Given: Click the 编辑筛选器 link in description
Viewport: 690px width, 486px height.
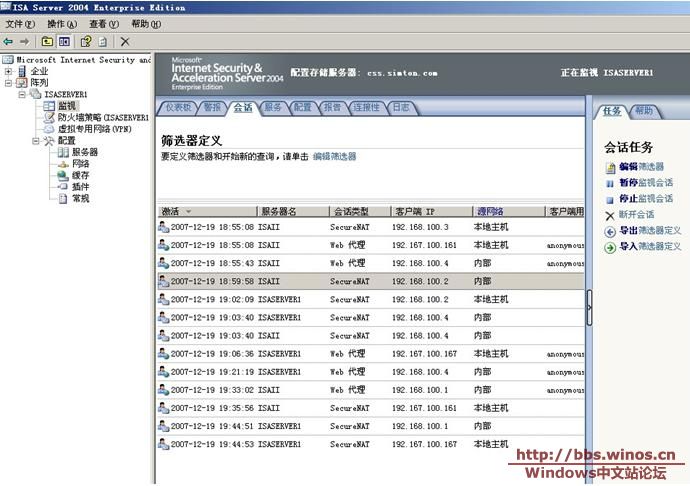Looking at the screenshot, I should point(334,157).
